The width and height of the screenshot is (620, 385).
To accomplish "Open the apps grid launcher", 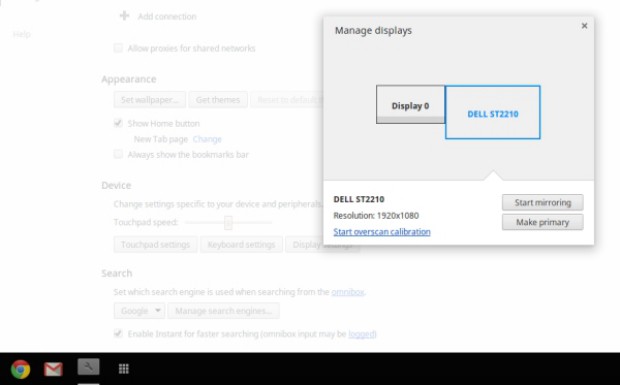I will [124, 369].
